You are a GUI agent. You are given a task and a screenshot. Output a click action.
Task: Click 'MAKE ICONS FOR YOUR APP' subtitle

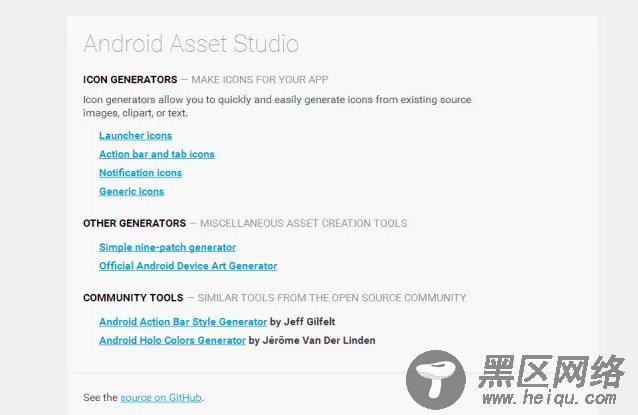point(260,80)
